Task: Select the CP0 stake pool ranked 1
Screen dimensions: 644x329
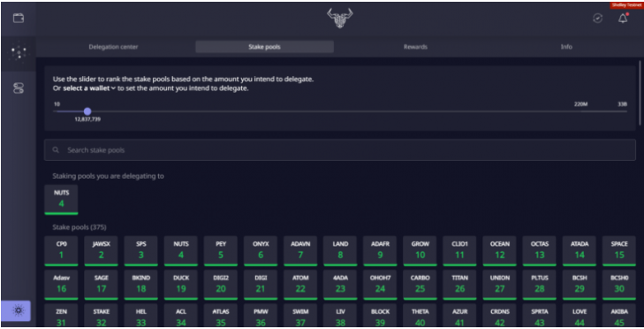Action: point(61,251)
